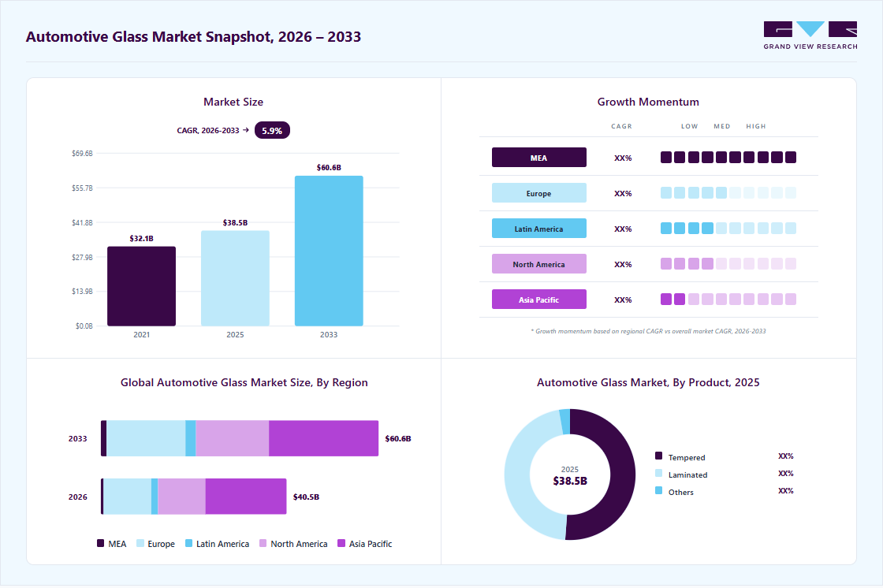The width and height of the screenshot is (883, 588).
Task: Click the Automotive Glass Market Snapshot heading
Action: pyautogui.click(x=193, y=36)
